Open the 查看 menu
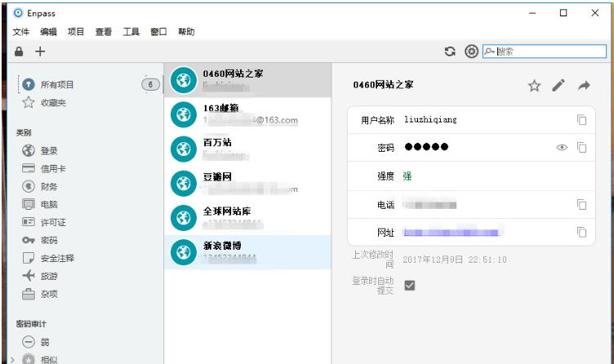614x364 pixels. 104,32
